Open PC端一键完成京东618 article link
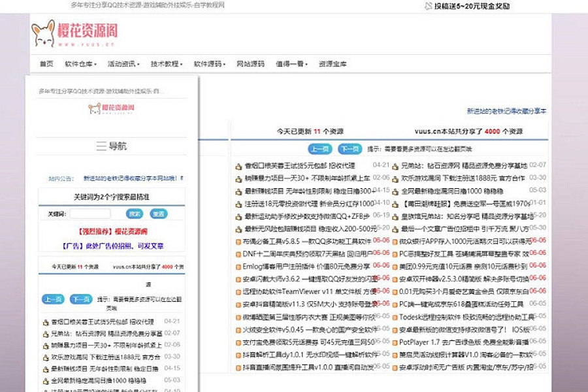 461,304
